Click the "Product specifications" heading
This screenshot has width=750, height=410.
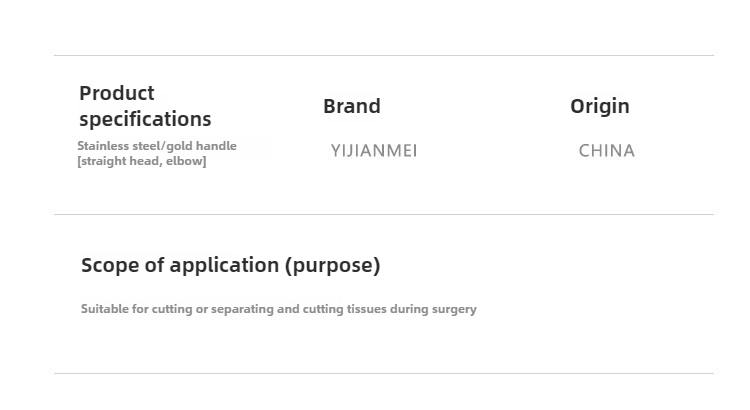[x=145, y=106]
